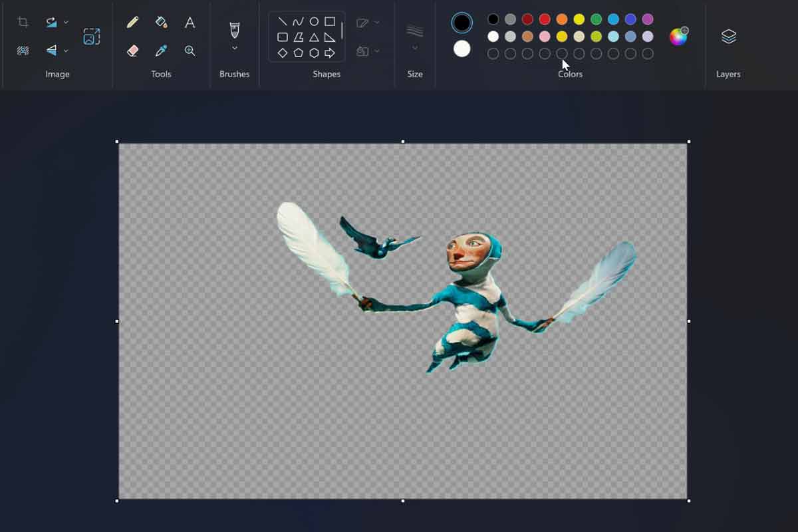Click the large dashed-frame picture icon in Image group
The height and width of the screenshot is (532, 798).
[x=92, y=36]
